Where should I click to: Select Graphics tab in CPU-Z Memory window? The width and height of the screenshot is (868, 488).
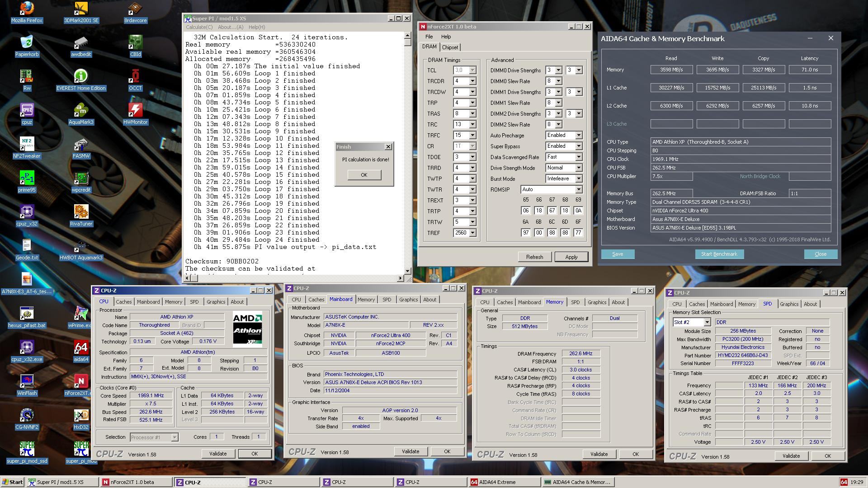(597, 302)
